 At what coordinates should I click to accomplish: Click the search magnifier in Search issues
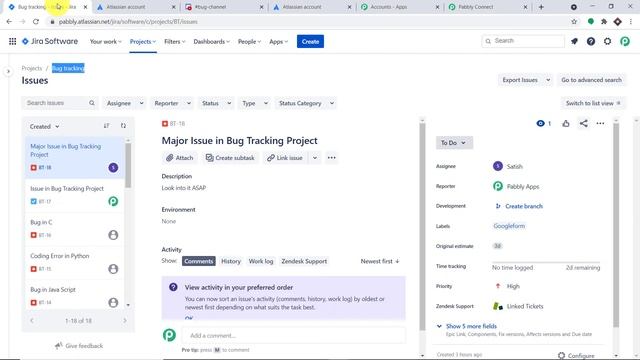(92, 103)
